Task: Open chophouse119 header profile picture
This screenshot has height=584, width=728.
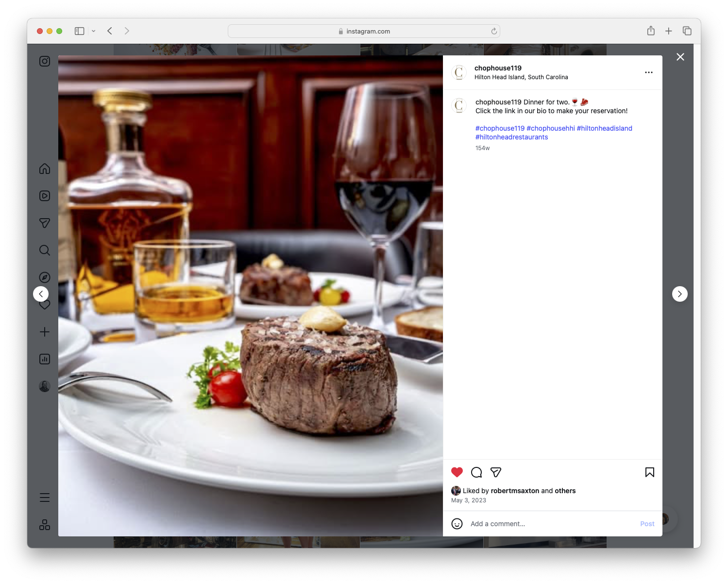Action: click(x=459, y=72)
